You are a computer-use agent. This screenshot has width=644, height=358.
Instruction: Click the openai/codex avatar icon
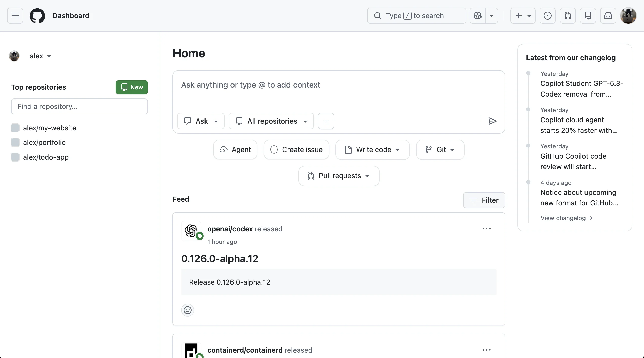(191, 231)
